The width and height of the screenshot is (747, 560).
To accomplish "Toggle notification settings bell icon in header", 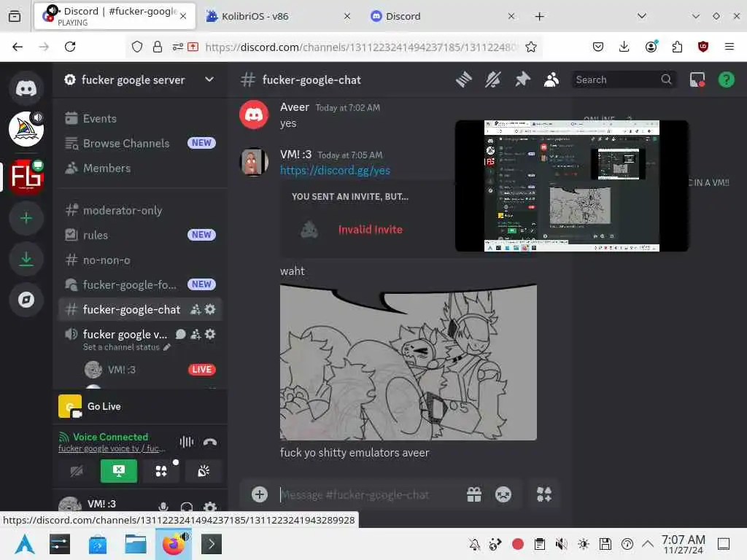I will 492,79.
